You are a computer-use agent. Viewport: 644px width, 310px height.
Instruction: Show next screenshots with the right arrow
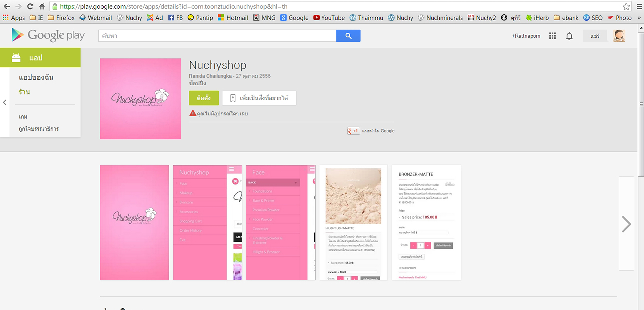pyautogui.click(x=626, y=224)
